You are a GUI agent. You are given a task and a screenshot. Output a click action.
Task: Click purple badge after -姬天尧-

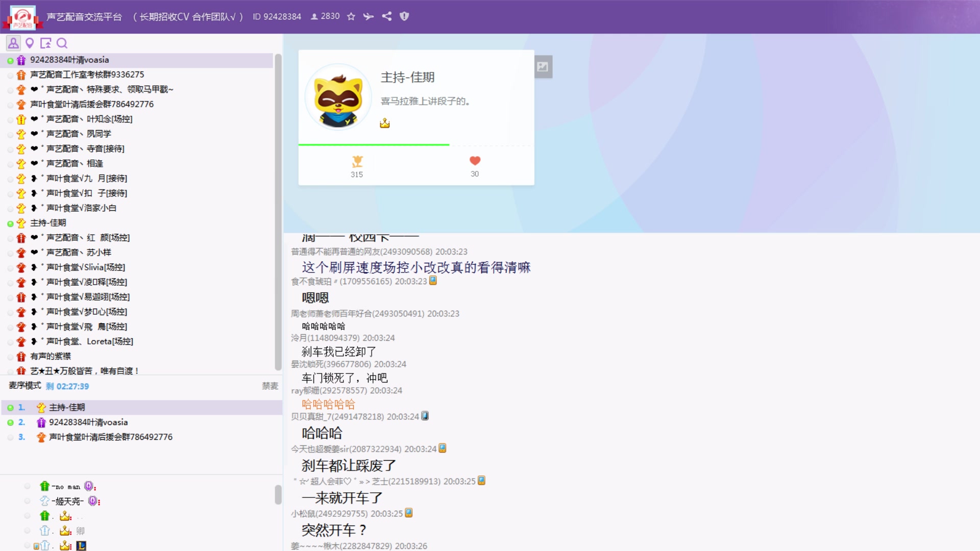(x=92, y=501)
